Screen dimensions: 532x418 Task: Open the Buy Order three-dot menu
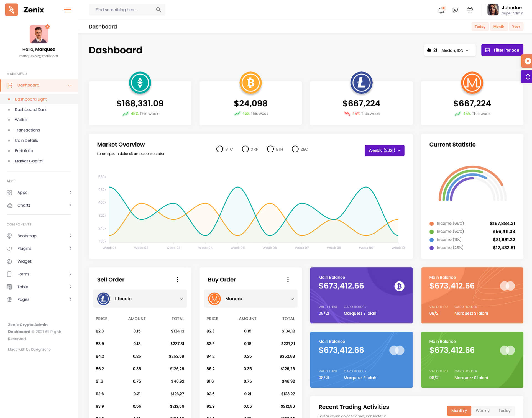(288, 279)
